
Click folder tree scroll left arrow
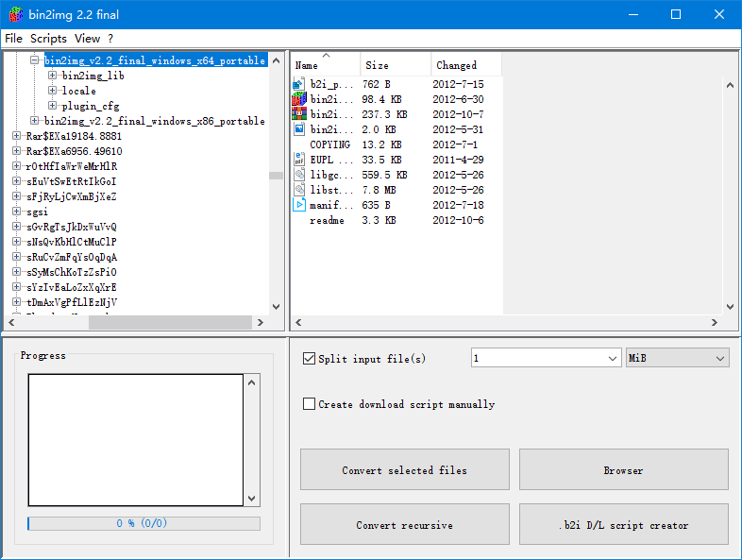click(12, 322)
